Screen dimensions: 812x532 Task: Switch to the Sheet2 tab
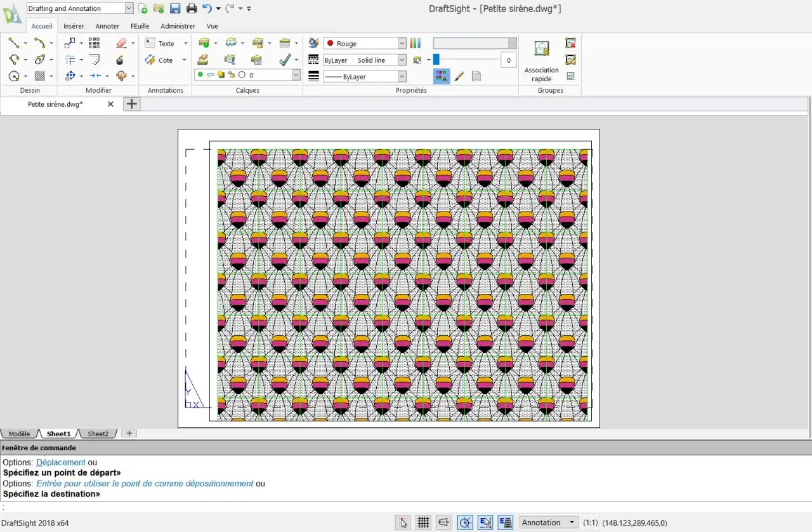pos(98,434)
